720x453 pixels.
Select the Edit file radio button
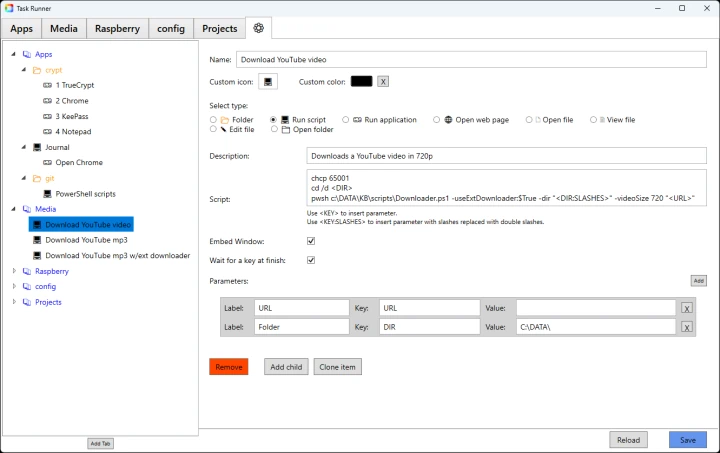213,129
